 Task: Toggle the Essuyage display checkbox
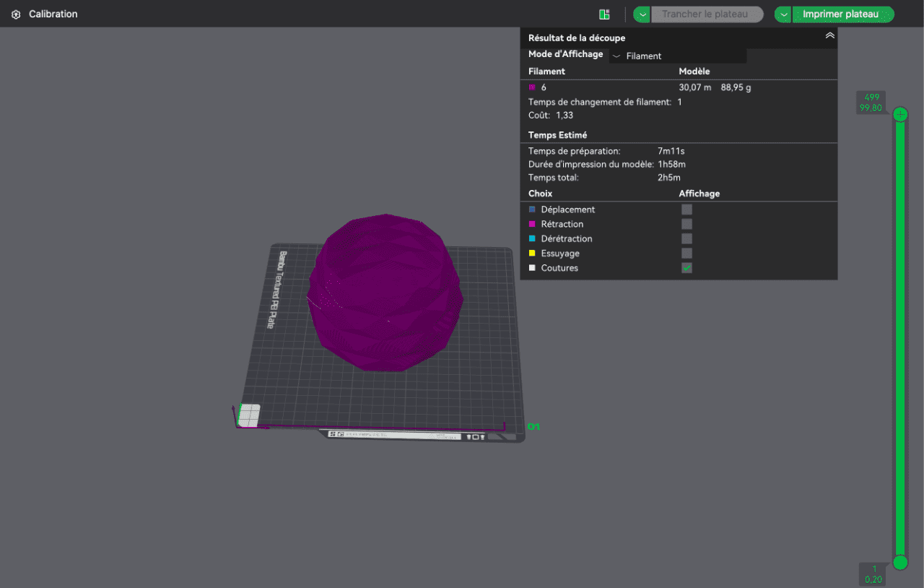(x=687, y=254)
